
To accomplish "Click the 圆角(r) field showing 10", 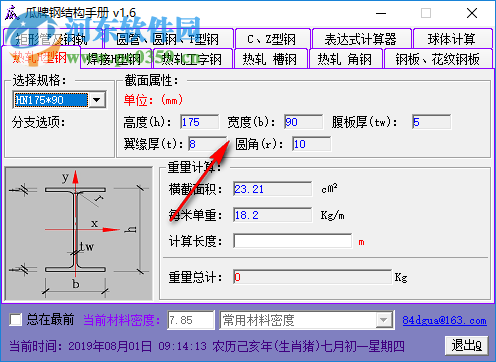I will tap(311, 144).
